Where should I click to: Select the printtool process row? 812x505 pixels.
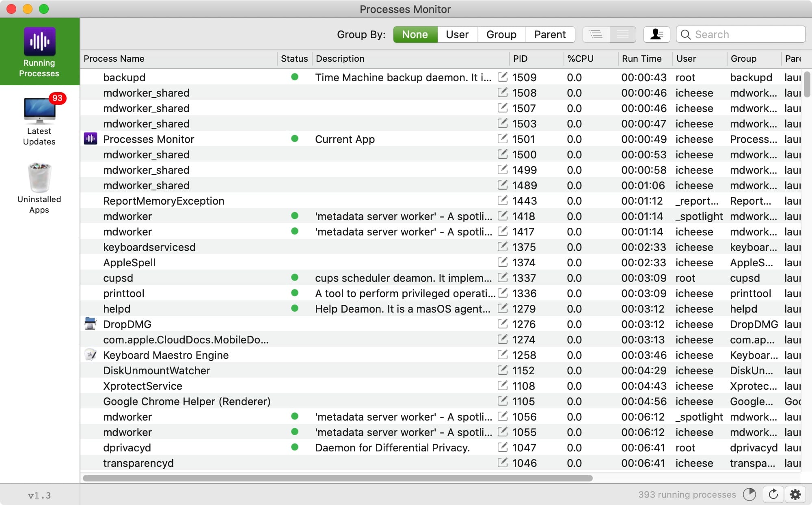[441, 294]
